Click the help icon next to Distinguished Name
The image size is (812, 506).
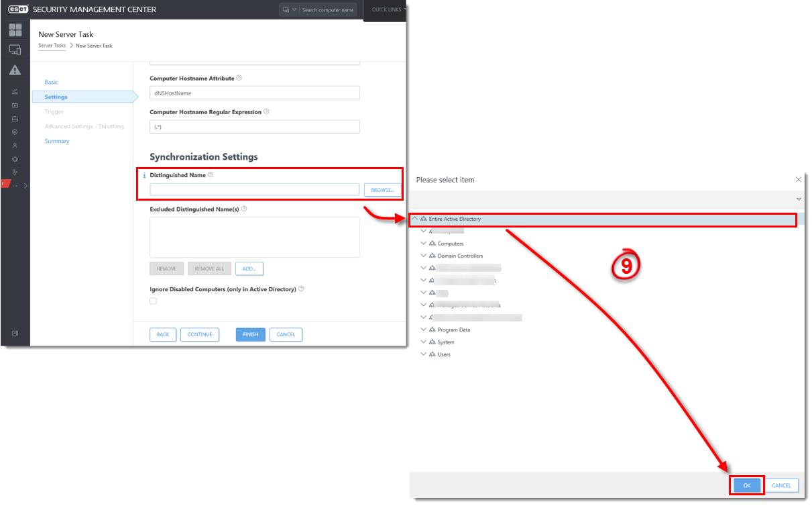[211, 174]
